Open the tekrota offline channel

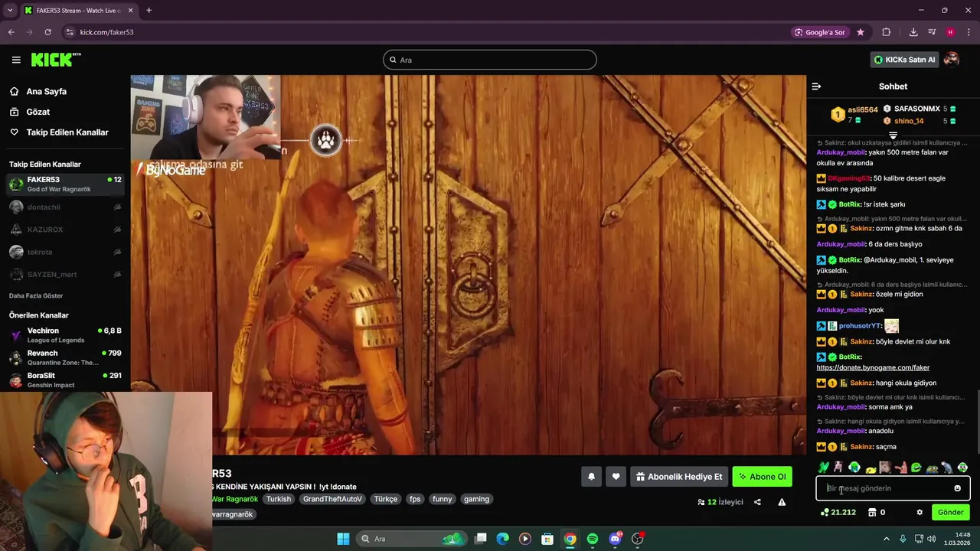coord(65,252)
